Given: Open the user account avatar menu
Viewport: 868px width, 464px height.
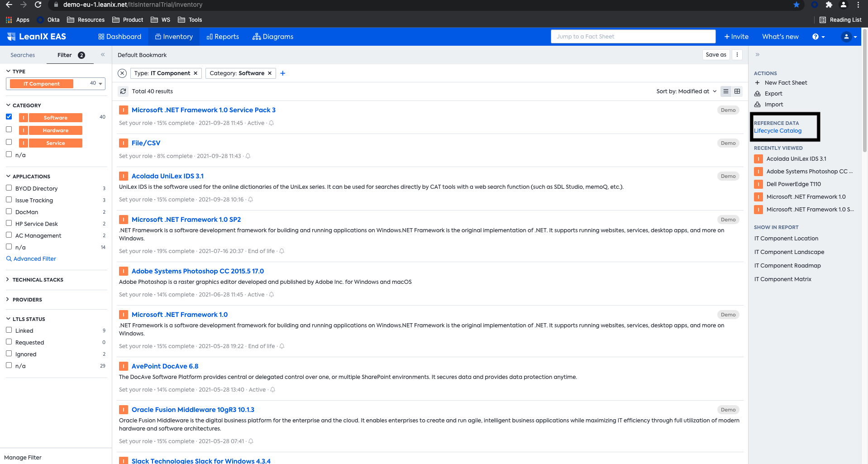Looking at the screenshot, I should (x=849, y=37).
